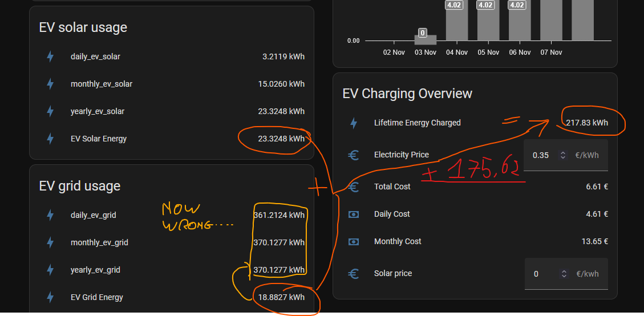Click the euro icon beside Total Cost
The width and height of the screenshot is (644, 316).
[x=354, y=187]
